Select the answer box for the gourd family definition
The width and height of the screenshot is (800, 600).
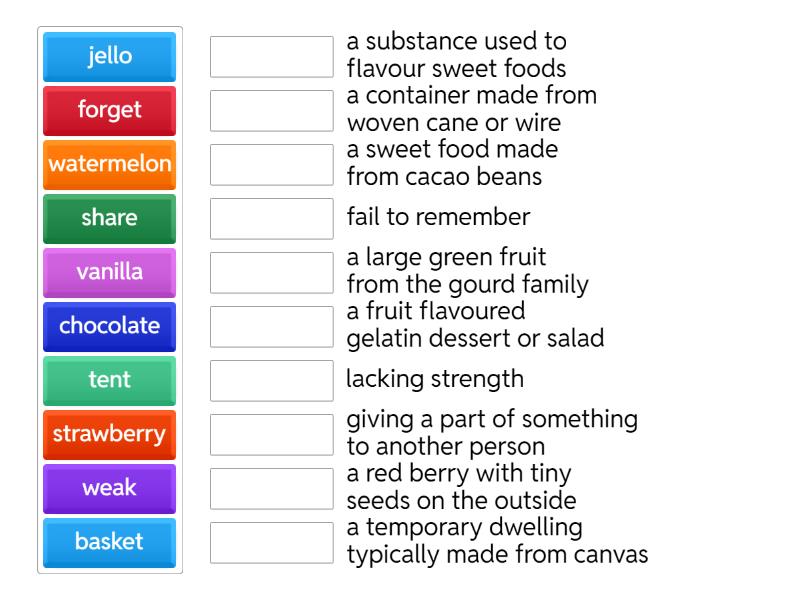[x=271, y=272]
